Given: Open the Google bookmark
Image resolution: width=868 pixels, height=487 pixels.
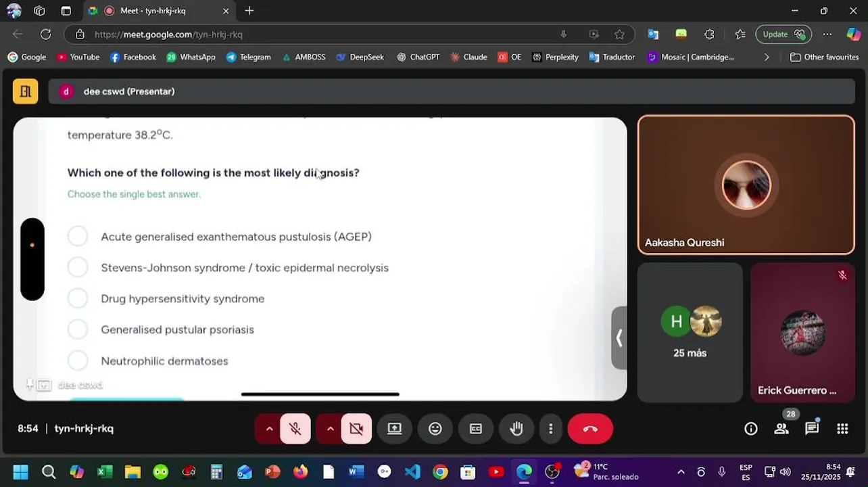Looking at the screenshot, I should (27, 57).
